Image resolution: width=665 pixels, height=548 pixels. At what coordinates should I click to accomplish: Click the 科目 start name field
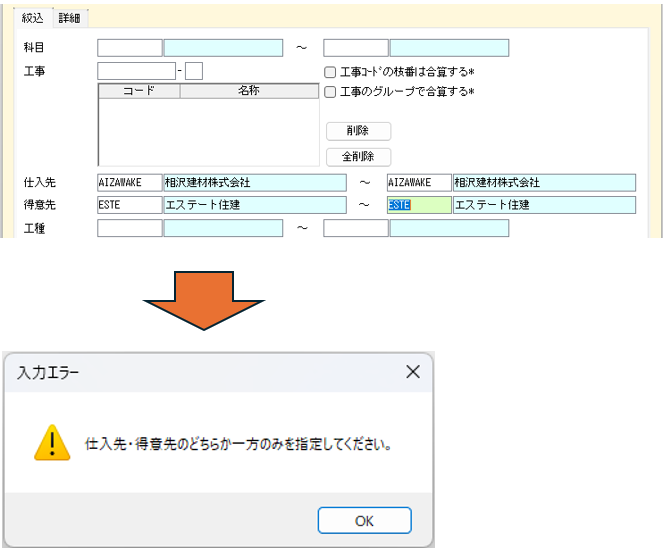pos(223,48)
